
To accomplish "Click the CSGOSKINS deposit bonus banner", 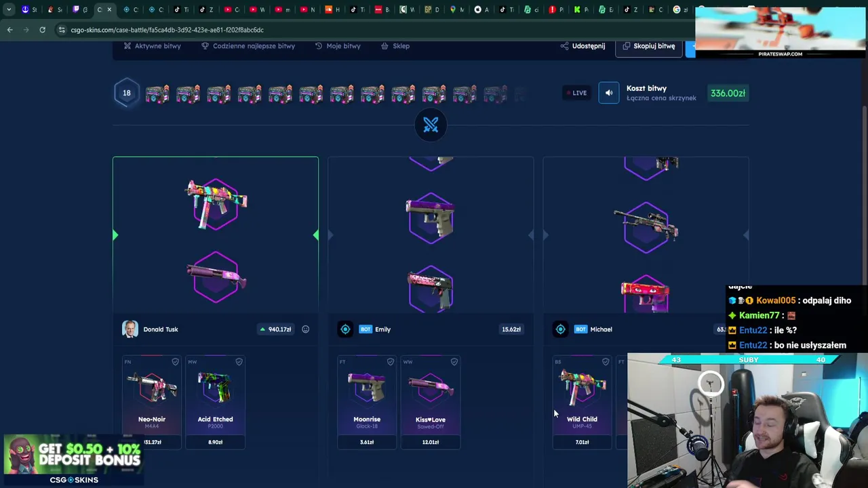I will [x=73, y=461].
